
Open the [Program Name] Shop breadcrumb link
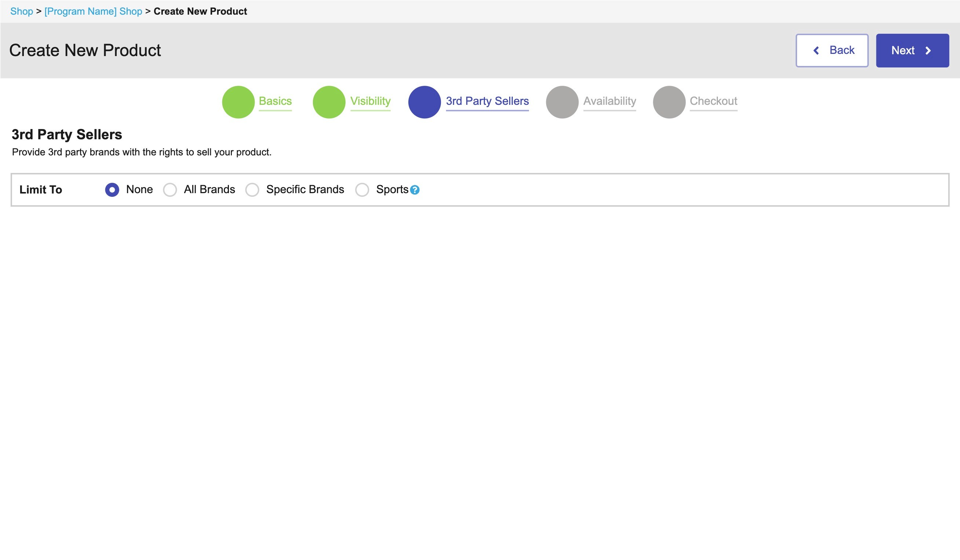pyautogui.click(x=93, y=11)
